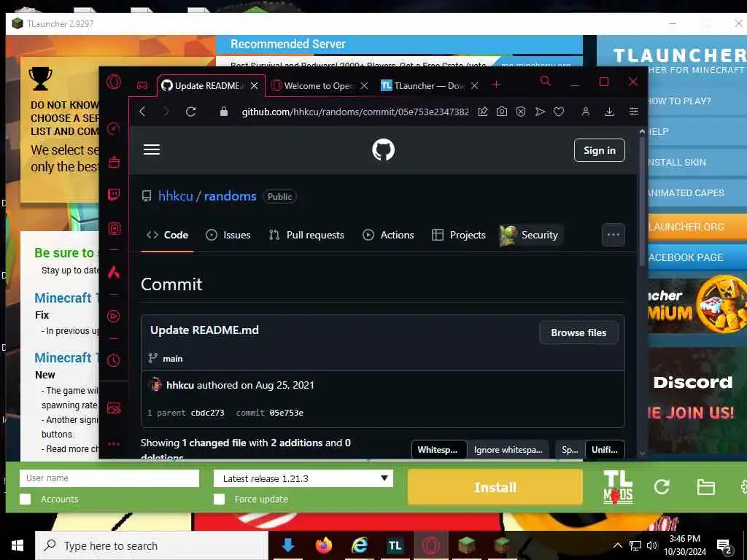Switch to TLauncher Download tab
The image size is (747, 560).
click(429, 86)
